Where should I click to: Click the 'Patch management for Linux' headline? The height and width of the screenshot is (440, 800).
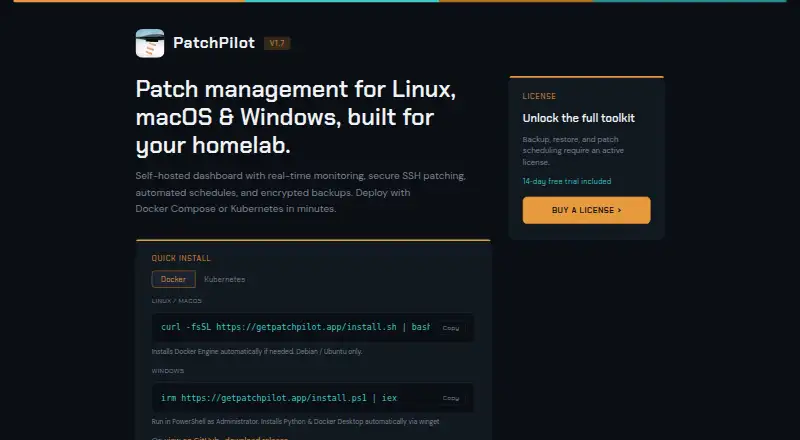(296, 117)
